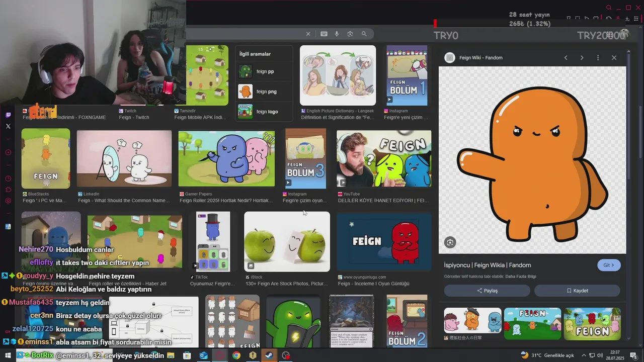The width and height of the screenshot is (644, 362).
Task: Open the YouTube 'DELİLER KÖYE İHANET' thumbnail
Action: [384, 159]
